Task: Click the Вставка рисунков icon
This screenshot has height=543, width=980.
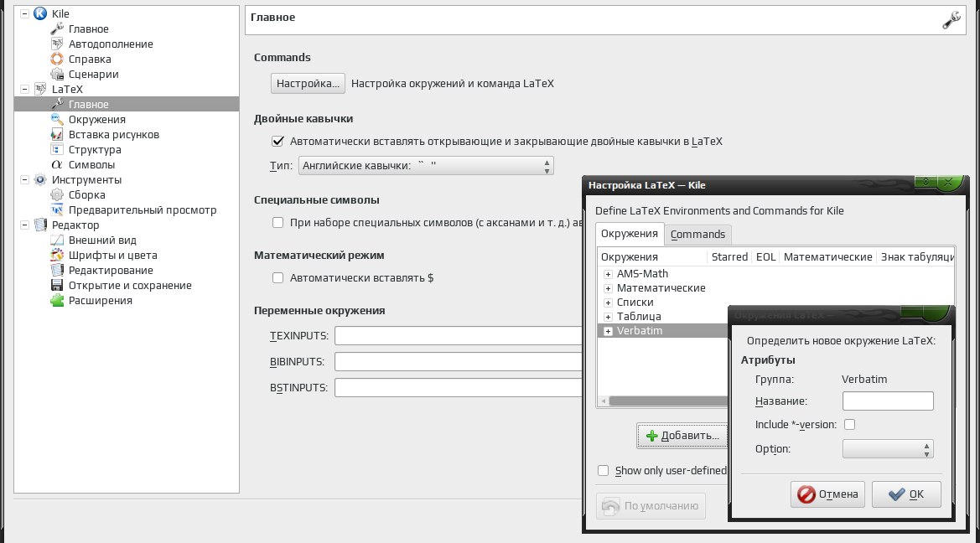Action: pos(57,134)
